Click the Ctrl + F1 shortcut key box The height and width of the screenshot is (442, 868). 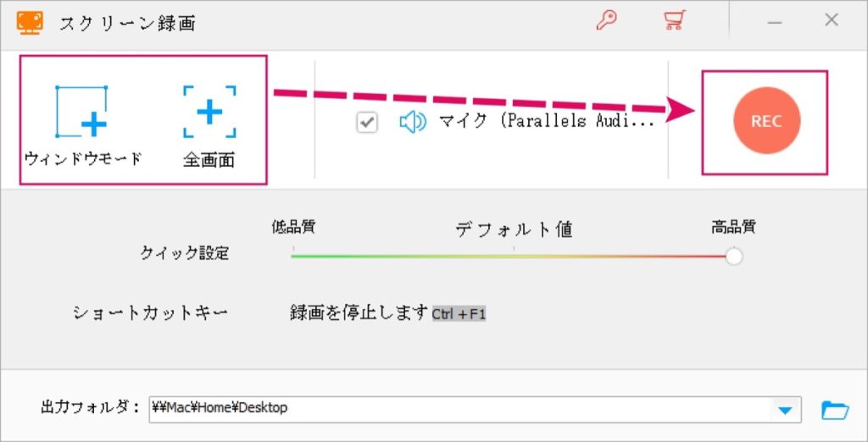click(x=459, y=314)
